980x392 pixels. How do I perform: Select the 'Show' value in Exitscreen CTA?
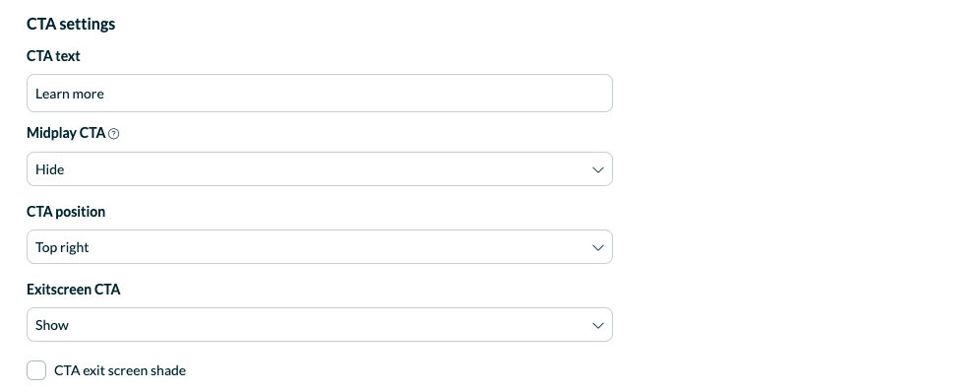pyautogui.click(x=52, y=325)
